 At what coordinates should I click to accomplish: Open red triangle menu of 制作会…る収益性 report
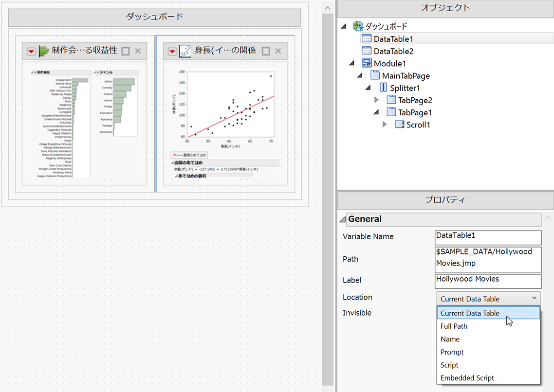click(x=32, y=52)
